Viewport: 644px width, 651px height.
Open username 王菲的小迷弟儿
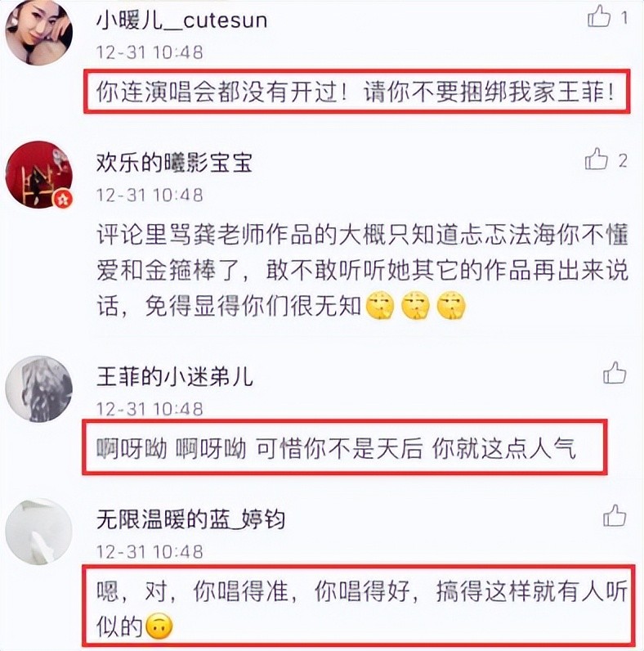pyautogui.click(x=175, y=377)
